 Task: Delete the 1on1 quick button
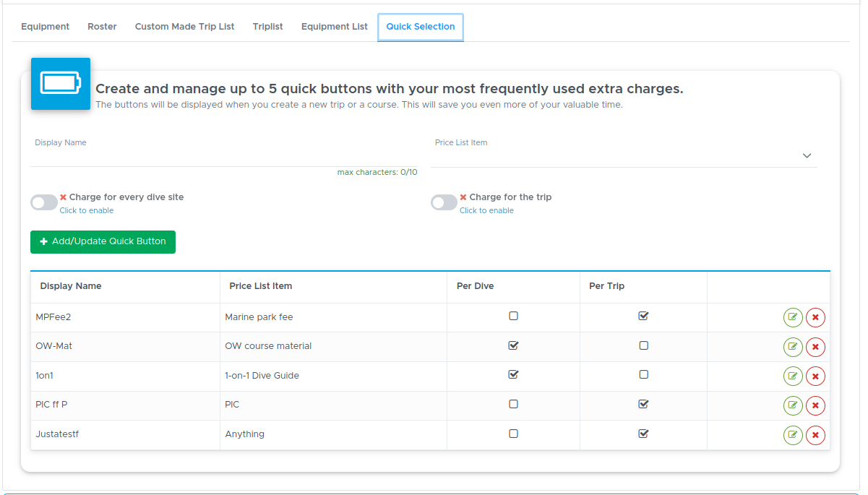click(x=815, y=376)
